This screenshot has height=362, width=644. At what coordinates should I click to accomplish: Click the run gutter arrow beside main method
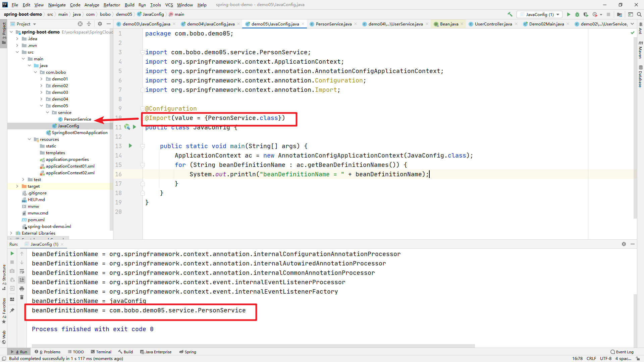point(130,146)
